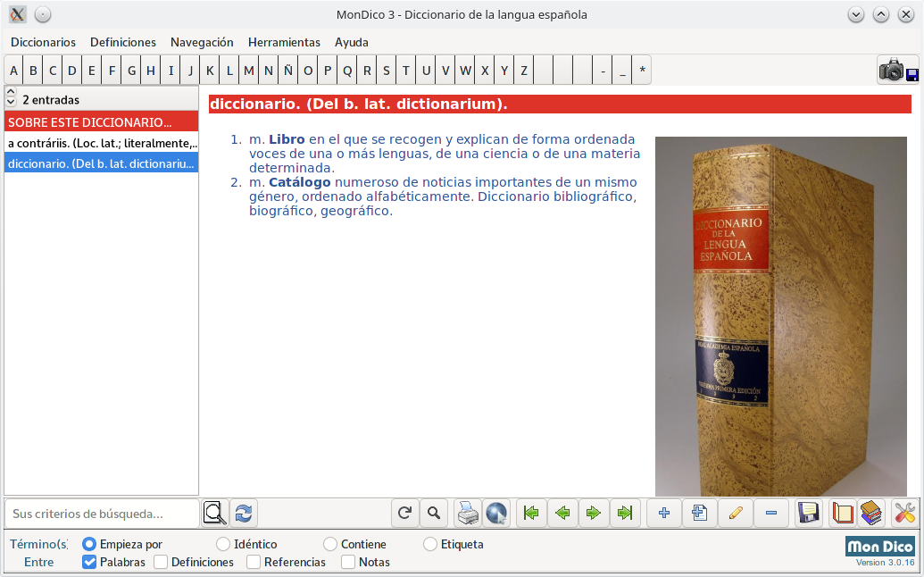
Task: Click the up arrow of entries stepper
Action: click(x=11, y=92)
